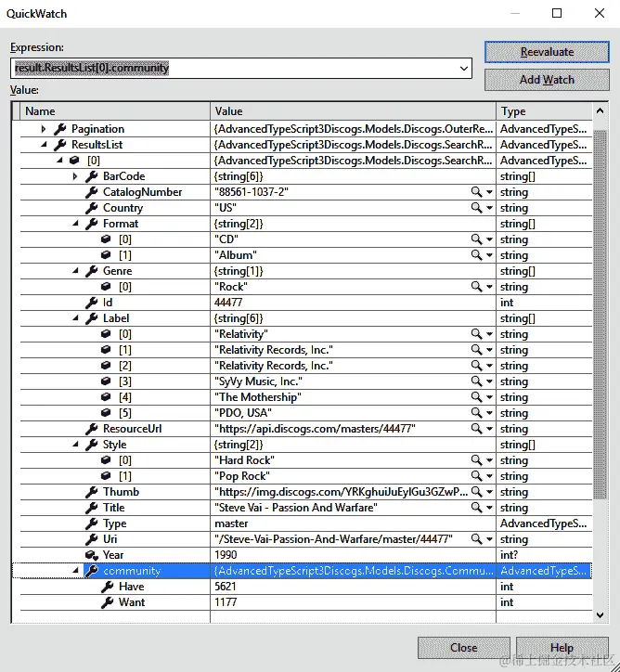Open visualizer magnifier for "PDO, USA"
The image size is (620, 672).
click(476, 413)
